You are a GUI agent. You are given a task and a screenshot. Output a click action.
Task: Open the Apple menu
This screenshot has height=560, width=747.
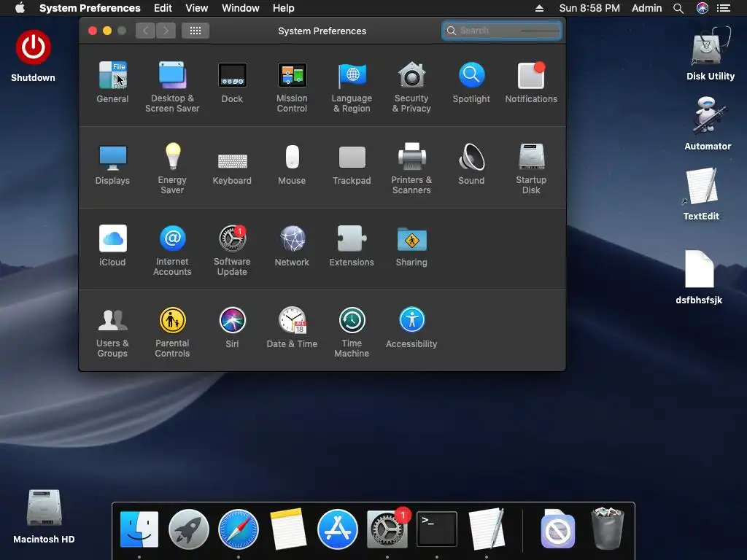(20, 8)
